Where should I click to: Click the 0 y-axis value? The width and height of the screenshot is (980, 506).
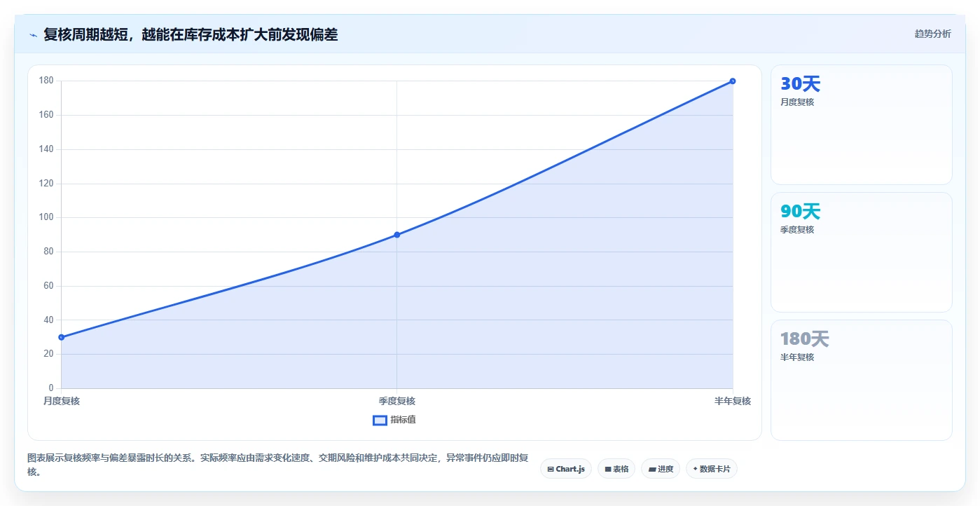[51, 388]
